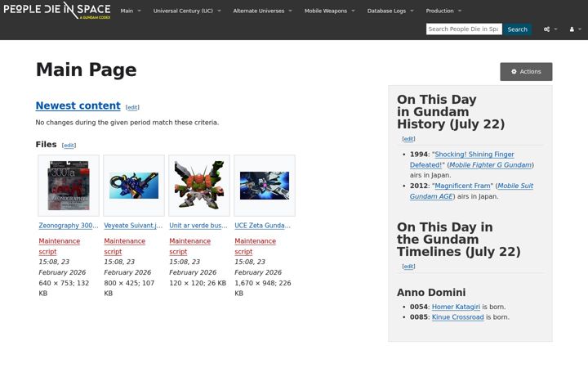Viewport: 588px width, 368px height.
Task: Open Maintenance script link under Unit ar verde
Action: [189, 246]
